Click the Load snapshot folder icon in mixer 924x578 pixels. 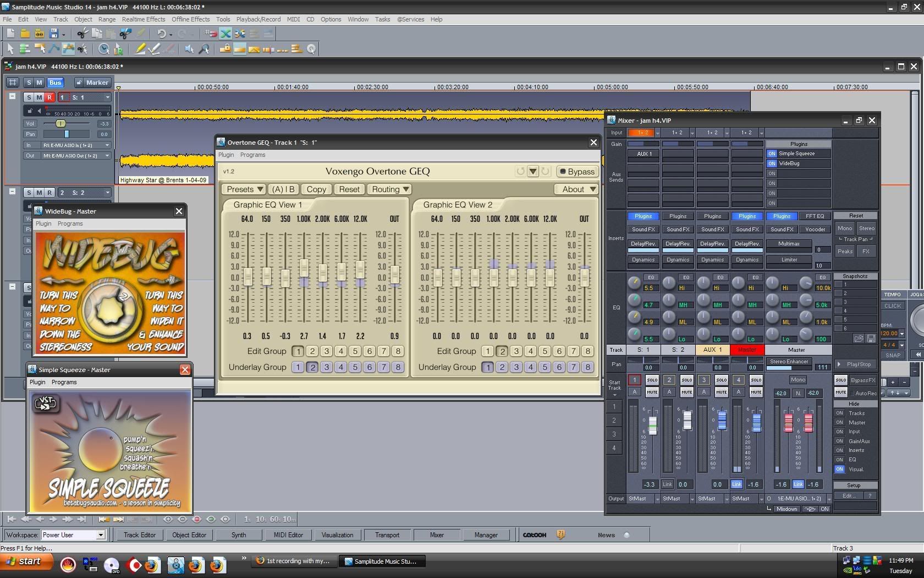[x=858, y=338]
